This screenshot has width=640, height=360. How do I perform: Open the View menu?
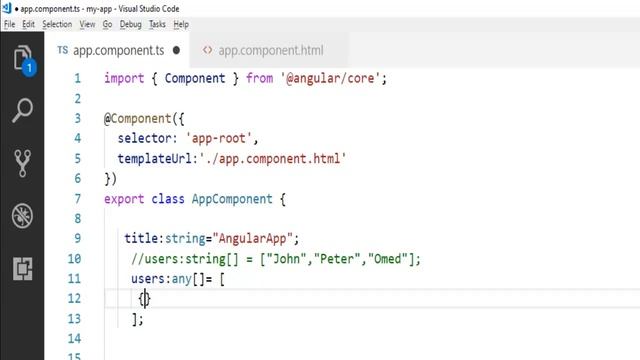pyautogui.click(x=87, y=24)
